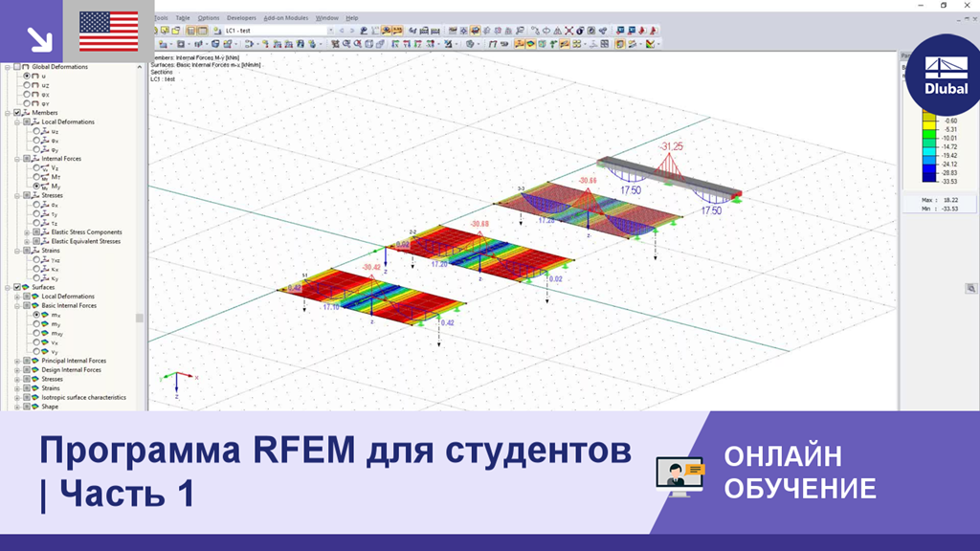
Task: Click the highlighted surface results icon in second toolbar
Action: pyautogui.click(x=531, y=44)
